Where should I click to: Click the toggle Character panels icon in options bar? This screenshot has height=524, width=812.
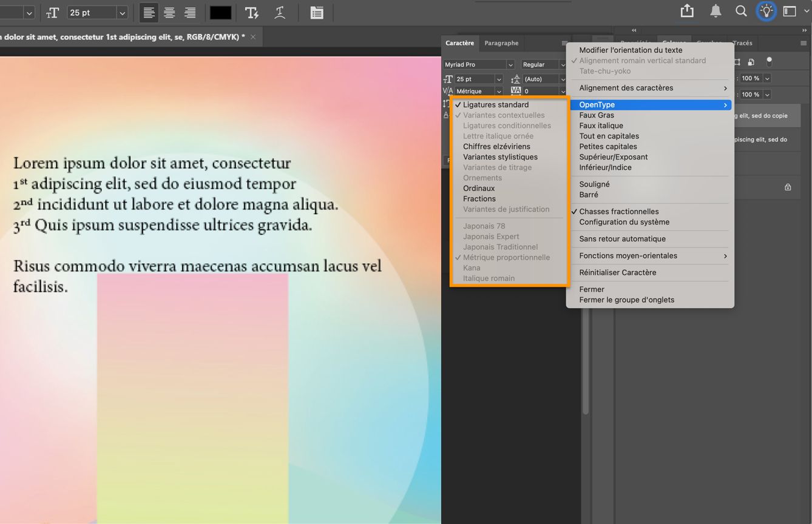point(317,12)
